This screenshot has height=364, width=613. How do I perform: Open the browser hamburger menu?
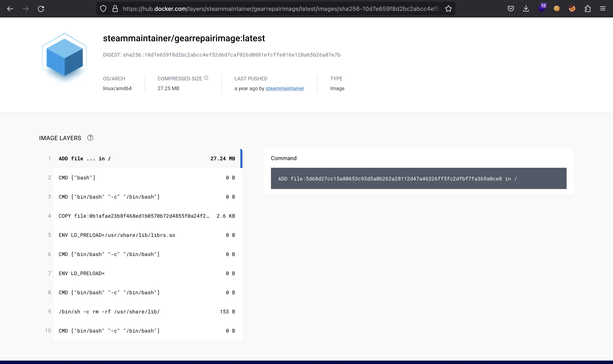tap(603, 9)
